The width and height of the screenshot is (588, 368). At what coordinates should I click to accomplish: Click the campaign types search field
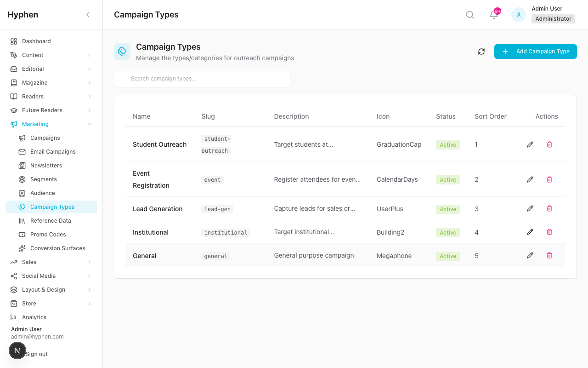tap(202, 79)
